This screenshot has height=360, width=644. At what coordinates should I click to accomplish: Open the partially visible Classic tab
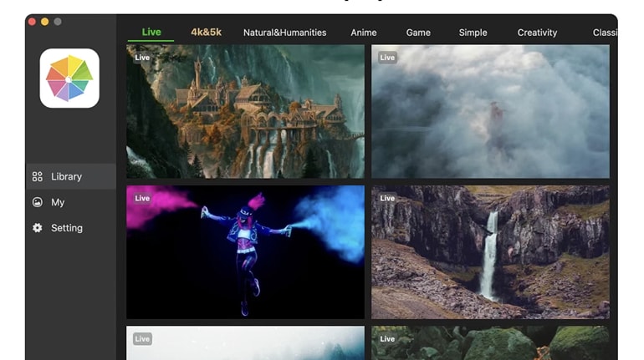pyautogui.click(x=605, y=33)
